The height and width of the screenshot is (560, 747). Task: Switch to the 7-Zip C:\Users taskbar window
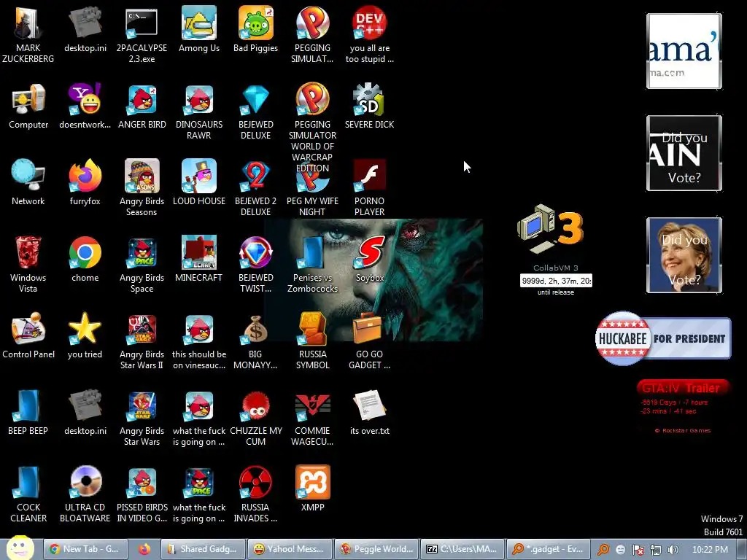coord(463,549)
